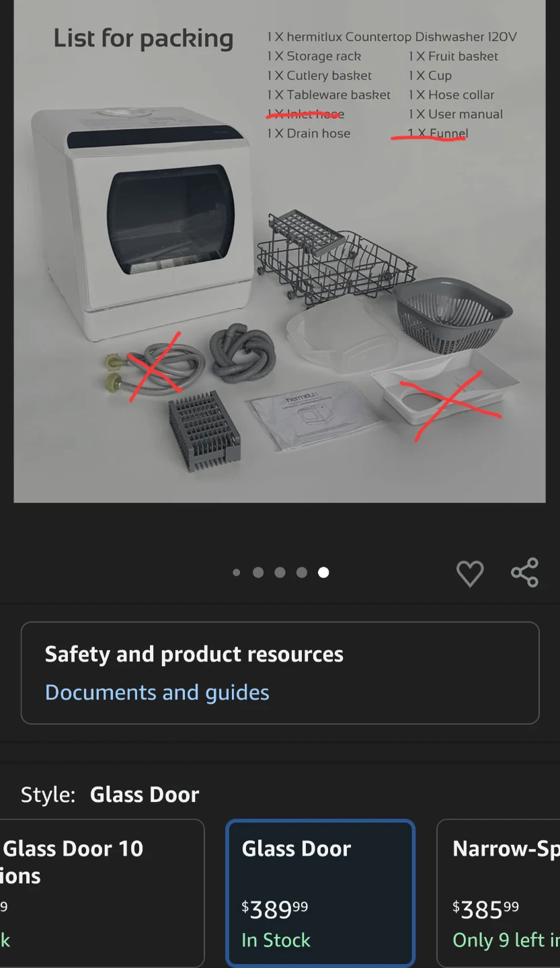560x968 pixels.
Task: Open Documents and guides link
Action: (157, 692)
